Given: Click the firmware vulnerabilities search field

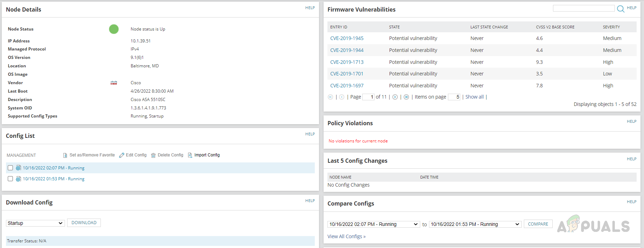Looking at the screenshot, I should click(584, 8).
